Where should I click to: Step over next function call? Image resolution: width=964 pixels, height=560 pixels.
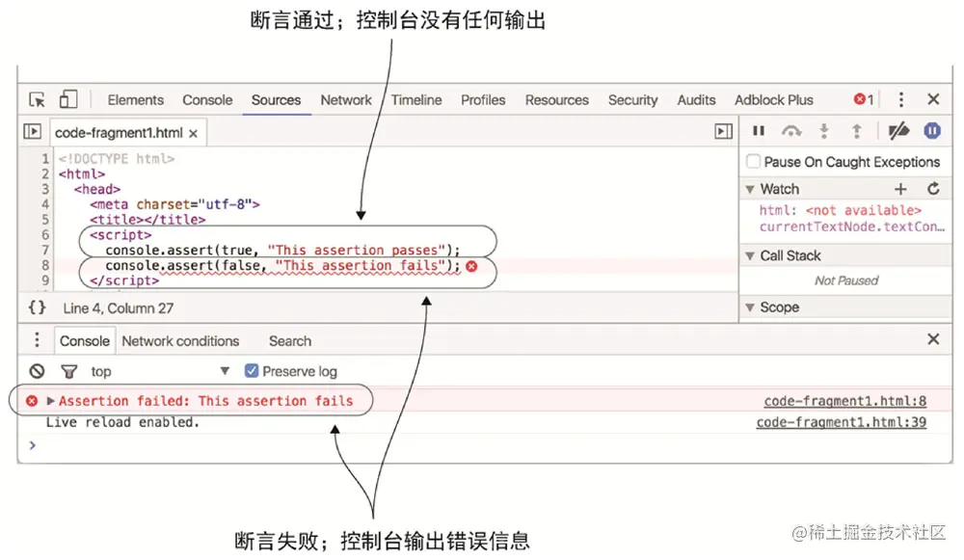tap(790, 131)
